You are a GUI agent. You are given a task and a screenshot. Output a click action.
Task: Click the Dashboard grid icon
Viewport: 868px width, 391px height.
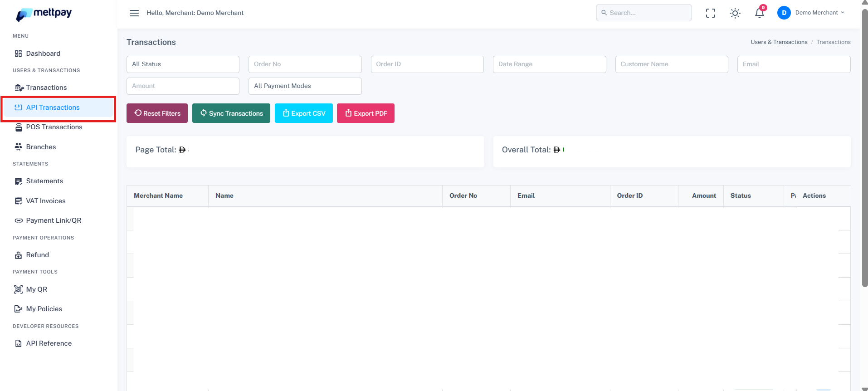(19, 54)
